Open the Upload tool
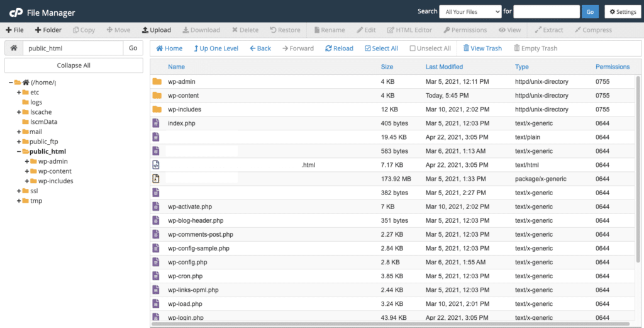 [x=157, y=30]
